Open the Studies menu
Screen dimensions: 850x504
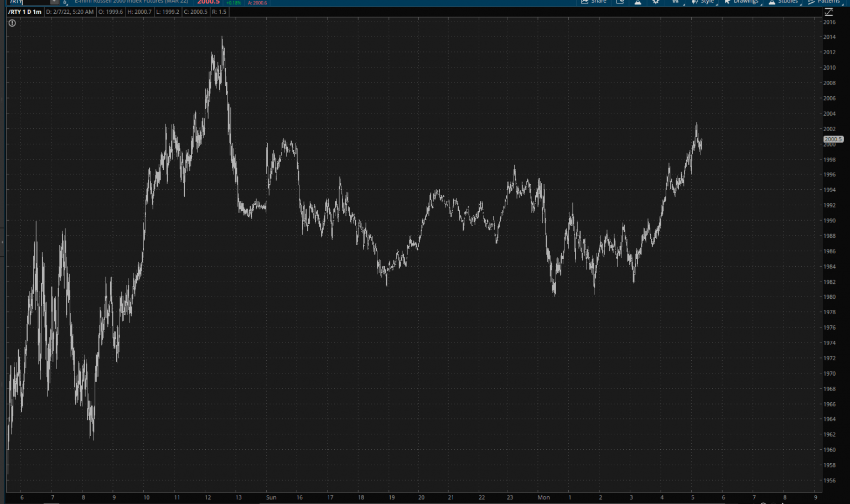[784, 2]
